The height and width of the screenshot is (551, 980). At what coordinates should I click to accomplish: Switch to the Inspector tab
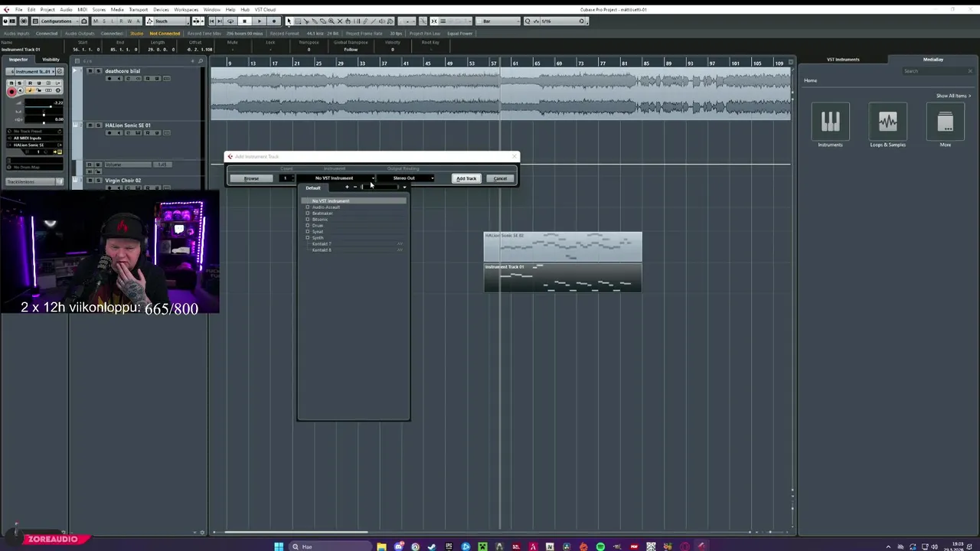point(18,60)
